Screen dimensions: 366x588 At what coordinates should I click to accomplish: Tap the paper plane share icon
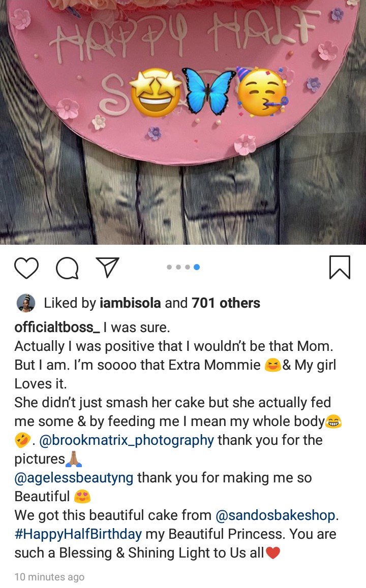point(107,267)
